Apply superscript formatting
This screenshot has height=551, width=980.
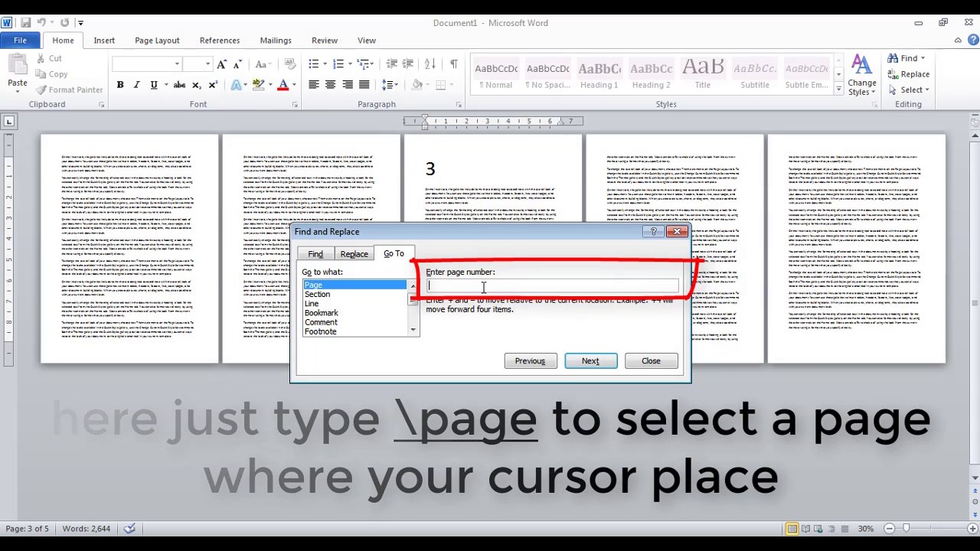click(213, 85)
